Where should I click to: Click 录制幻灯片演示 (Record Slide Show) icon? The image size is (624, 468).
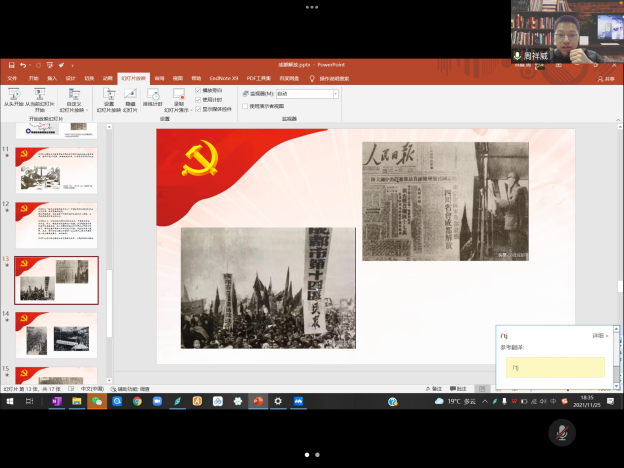pyautogui.click(x=179, y=94)
